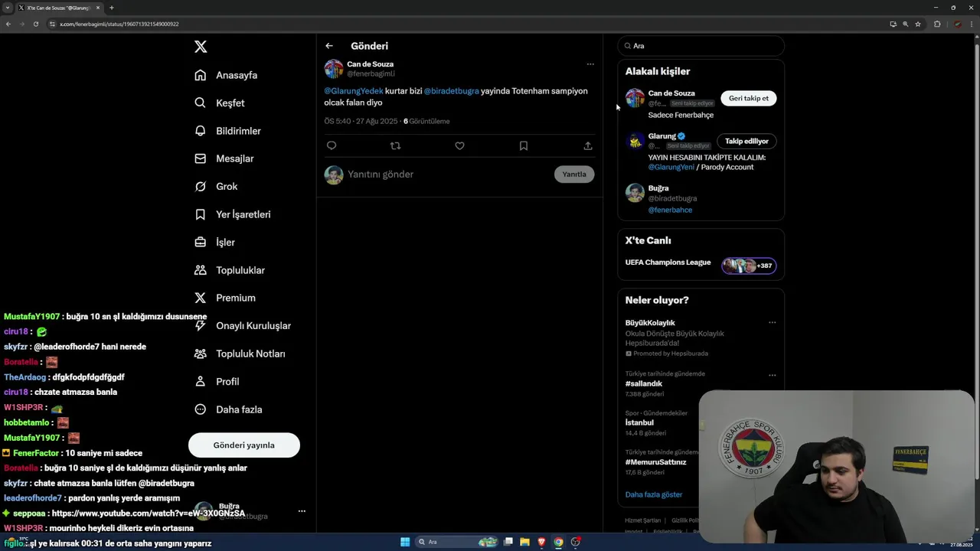Open Anasayfa home page
The width and height of the screenshot is (980, 551).
[x=226, y=75]
